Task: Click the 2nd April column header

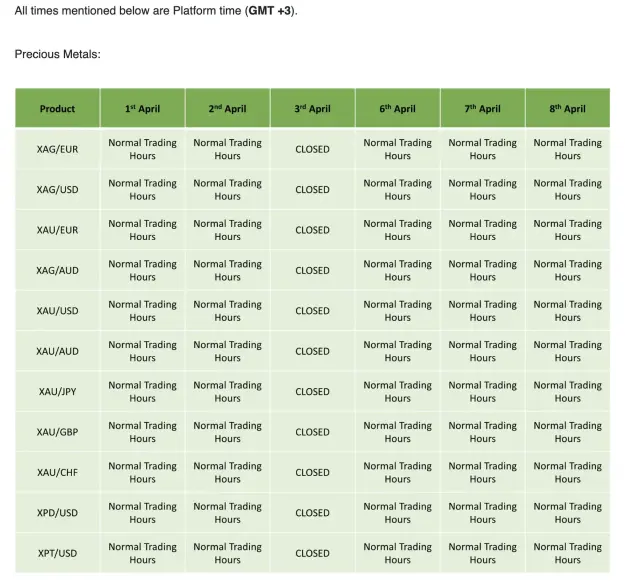Action: pyautogui.click(x=228, y=108)
